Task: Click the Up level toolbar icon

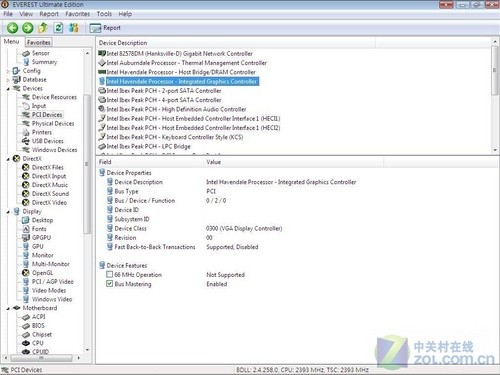Action: pos(43,28)
